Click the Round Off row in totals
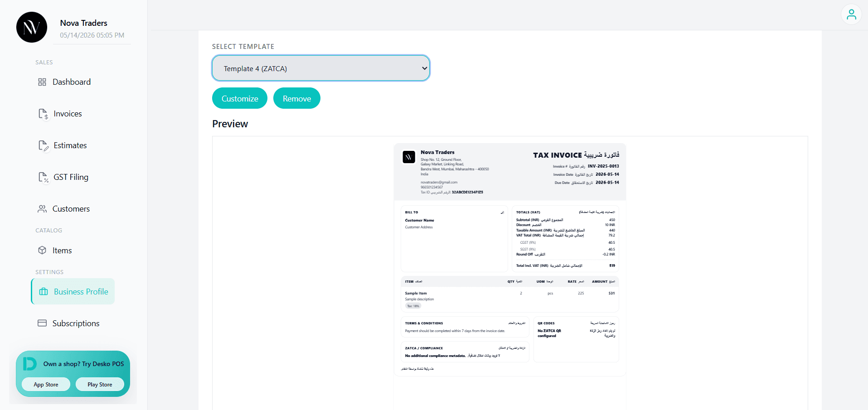The image size is (868, 410). point(566,254)
